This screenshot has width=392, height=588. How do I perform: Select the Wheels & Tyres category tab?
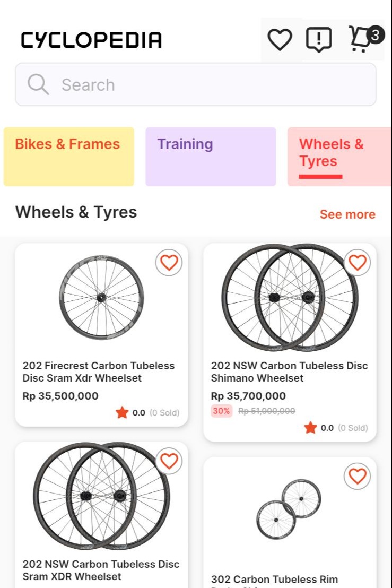coord(338,157)
